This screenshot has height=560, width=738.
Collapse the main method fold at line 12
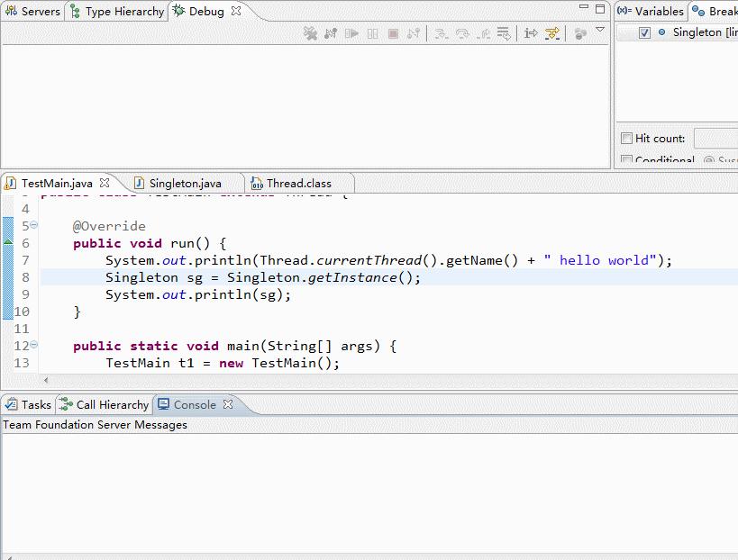click(x=34, y=345)
